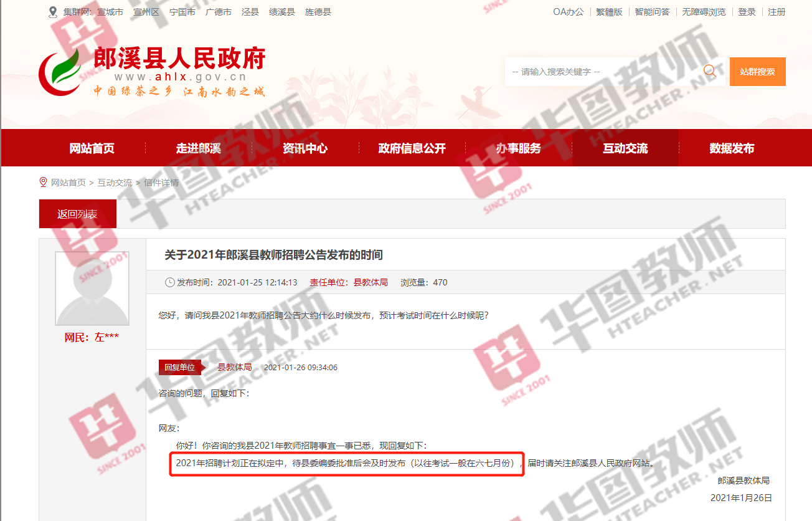The width and height of the screenshot is (812, 521).
Task: Click the slogan 中国绿茶之乡 江南水韵之城
Action: click(179, 91)
